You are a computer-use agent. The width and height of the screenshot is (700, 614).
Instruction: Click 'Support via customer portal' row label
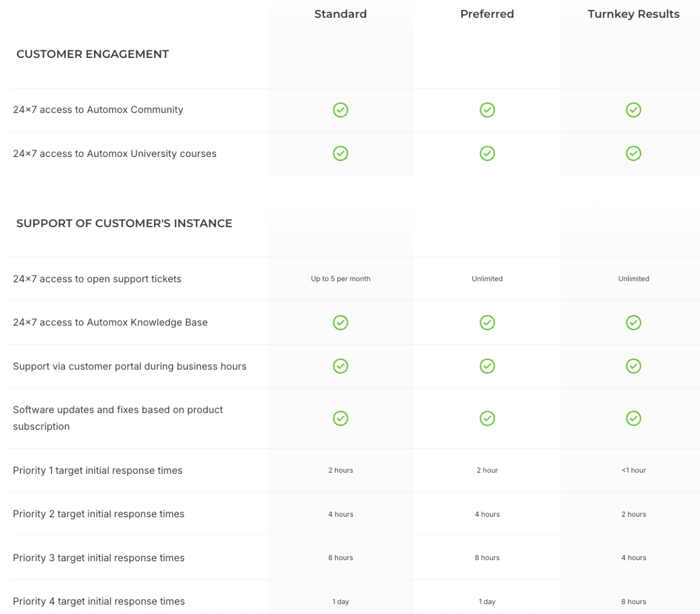[x=130, y=366]
